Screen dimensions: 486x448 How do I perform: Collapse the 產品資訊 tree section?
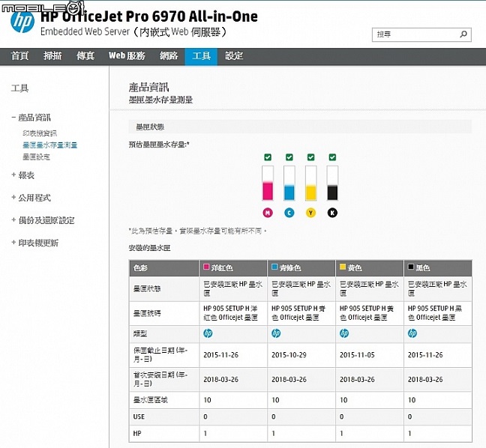(x=13, y=118)
